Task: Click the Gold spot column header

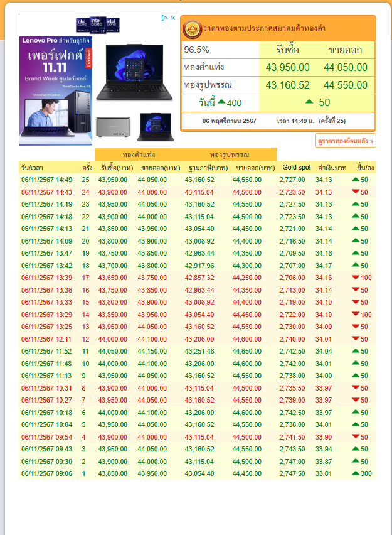Action: point(296,168)
